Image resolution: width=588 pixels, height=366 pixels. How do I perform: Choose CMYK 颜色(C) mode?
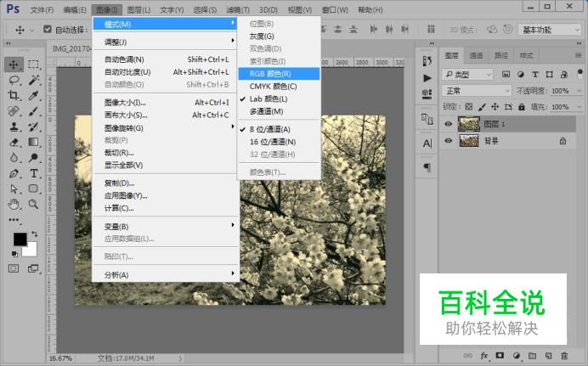(x=279, y=87)
